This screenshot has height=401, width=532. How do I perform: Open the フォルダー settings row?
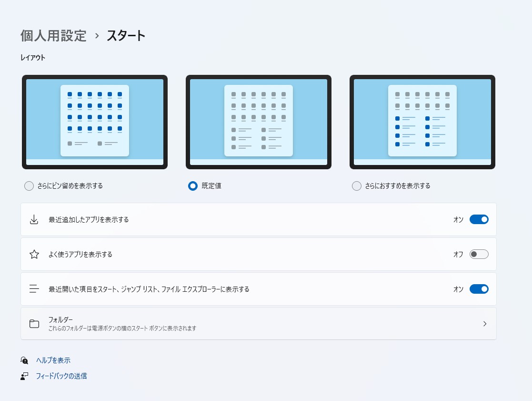(258, 323)
